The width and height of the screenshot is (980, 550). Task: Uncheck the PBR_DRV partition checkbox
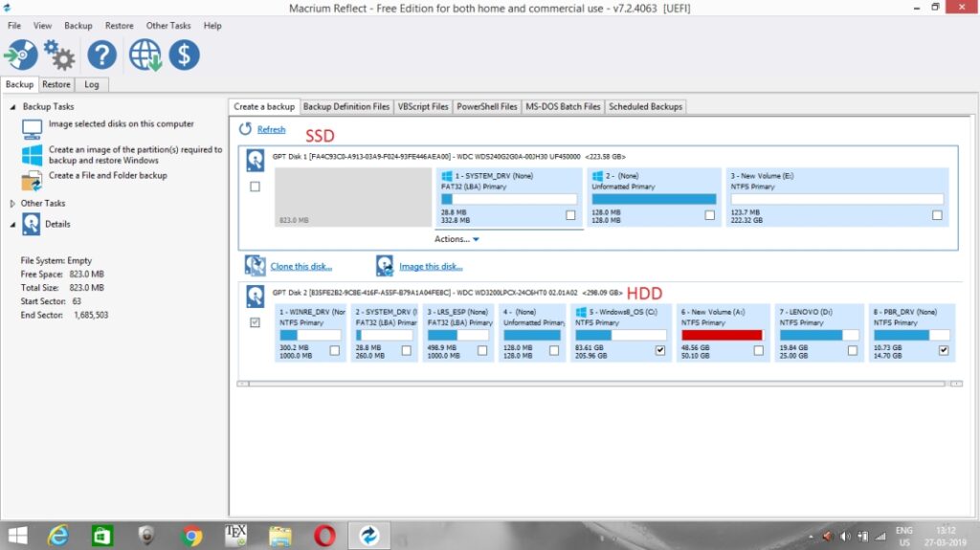pyautogui.click(x=944, y=351)
